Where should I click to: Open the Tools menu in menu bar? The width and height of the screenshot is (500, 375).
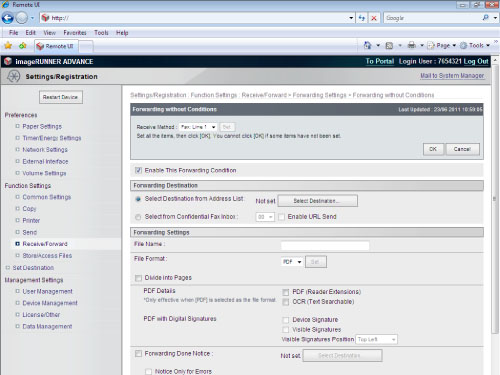click(101, 33)
